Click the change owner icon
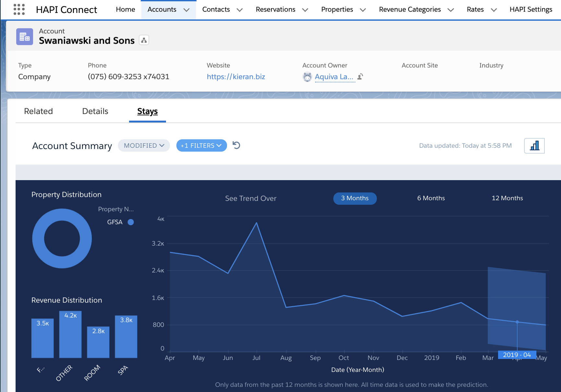The image size is (561, 392). (360, 77)
